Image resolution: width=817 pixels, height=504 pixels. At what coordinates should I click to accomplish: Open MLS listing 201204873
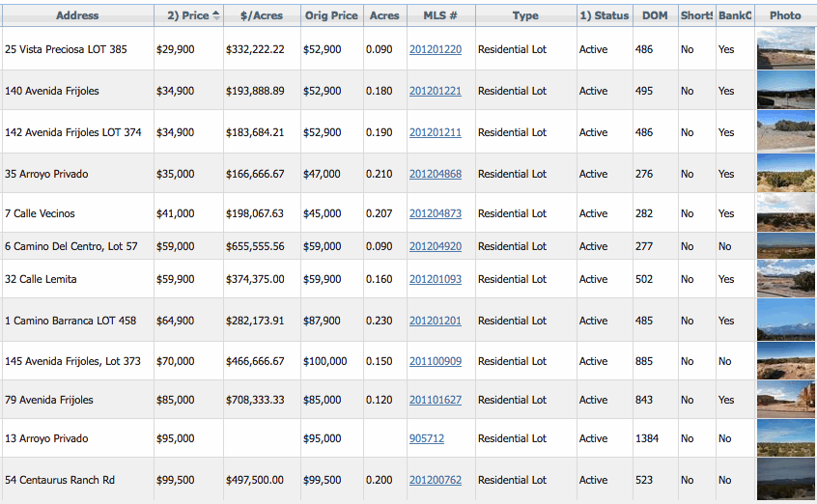click(436, 213)
